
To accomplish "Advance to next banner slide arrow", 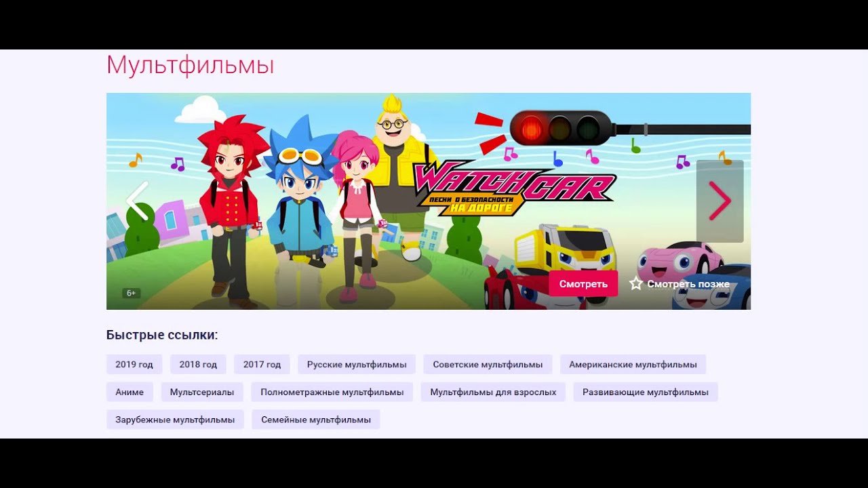I will [720, 201].
